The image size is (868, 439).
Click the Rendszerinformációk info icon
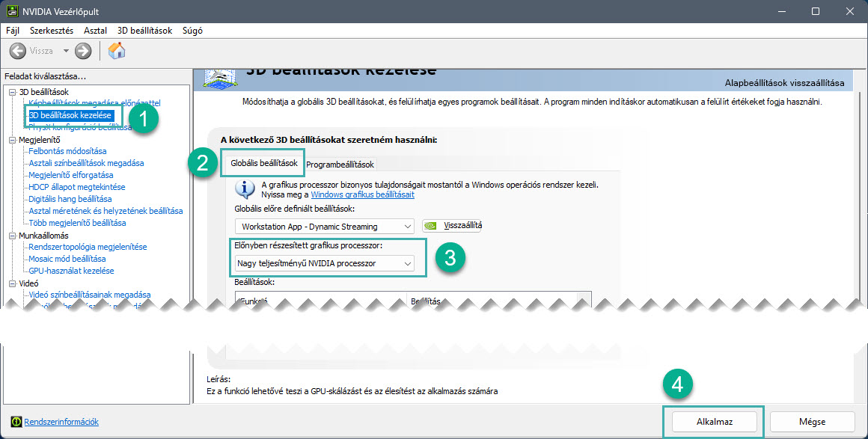coord(16,422)
